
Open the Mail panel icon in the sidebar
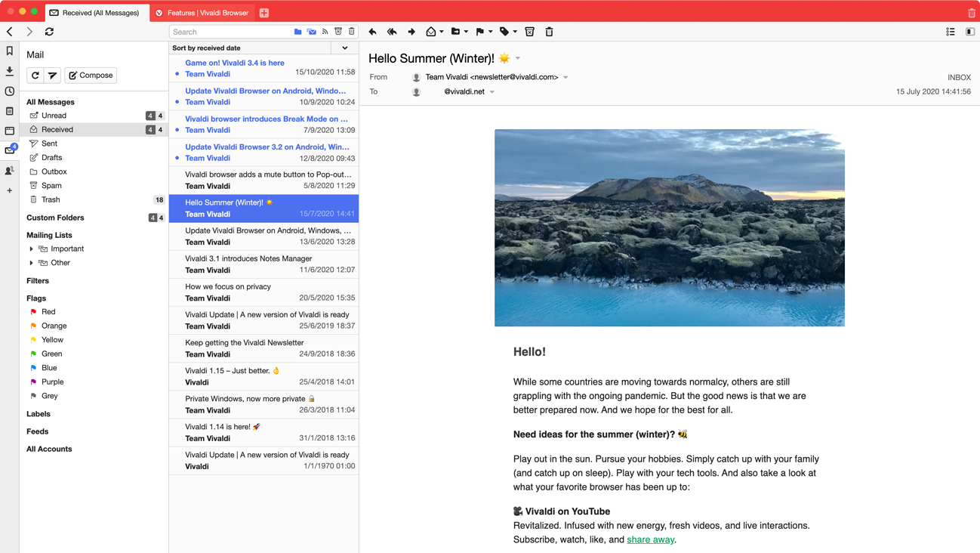pyautogui.click(x=9, y=150)
